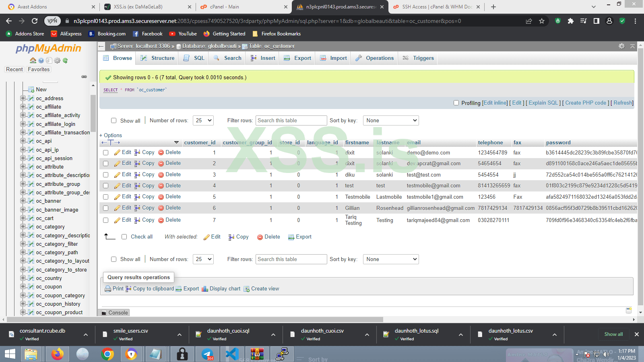This screenshot has height=362, width=644.
Task: Click the top Filter rows search field
Action: (291, 121)
